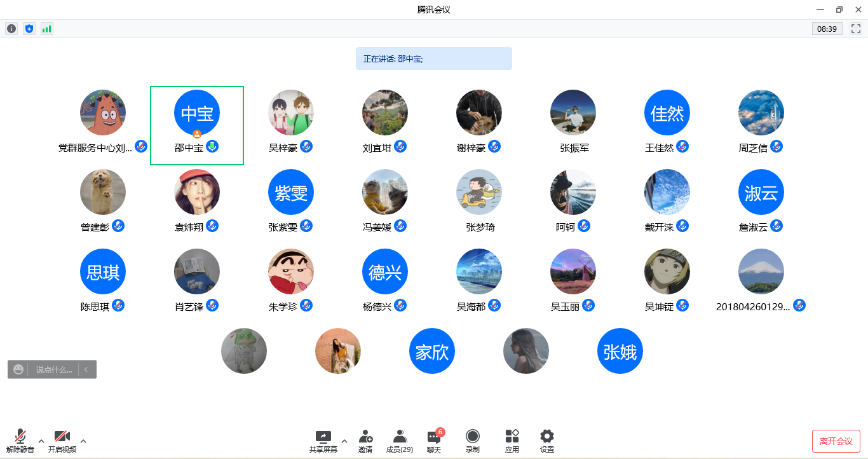Click Share Screen (共享屏幕)
Image resolution: width=868 pixels, height=459 pixels.
tap(323, 441)
